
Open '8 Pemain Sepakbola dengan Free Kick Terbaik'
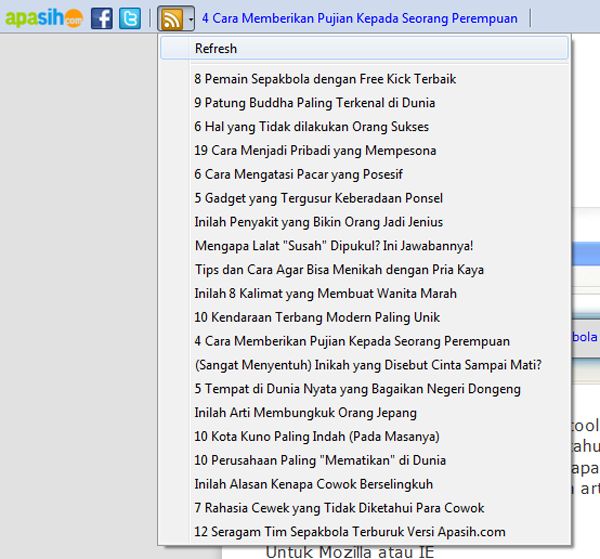(364, 79)
